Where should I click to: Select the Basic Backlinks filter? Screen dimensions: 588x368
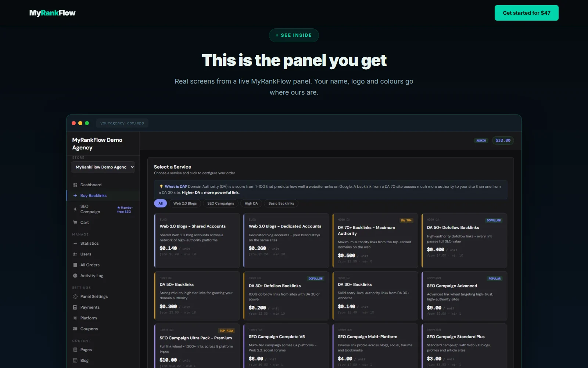tap(281, 204)
